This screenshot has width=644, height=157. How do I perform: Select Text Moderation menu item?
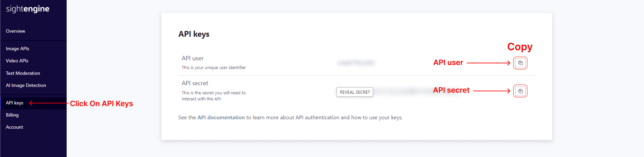click(23, 73)
